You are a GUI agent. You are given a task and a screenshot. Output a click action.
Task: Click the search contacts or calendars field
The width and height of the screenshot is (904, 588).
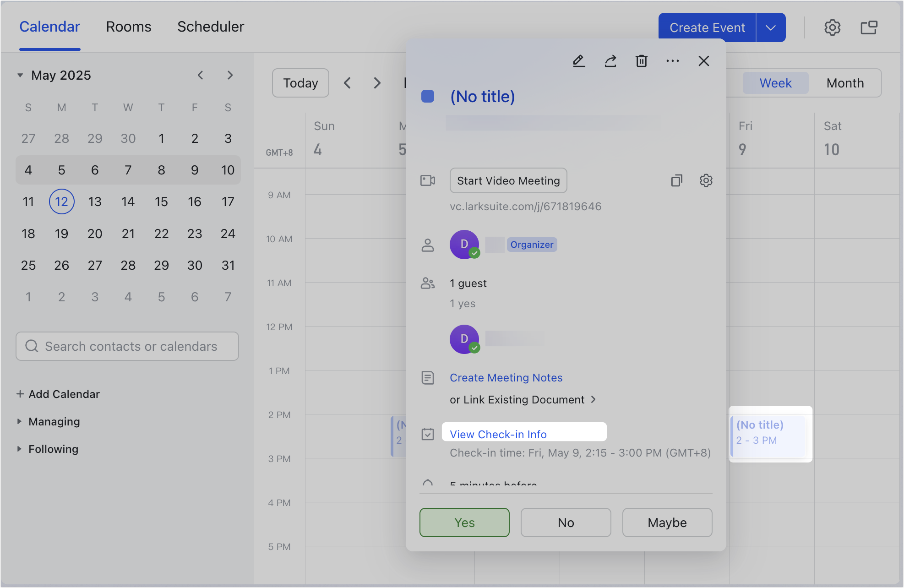point(127,347)
